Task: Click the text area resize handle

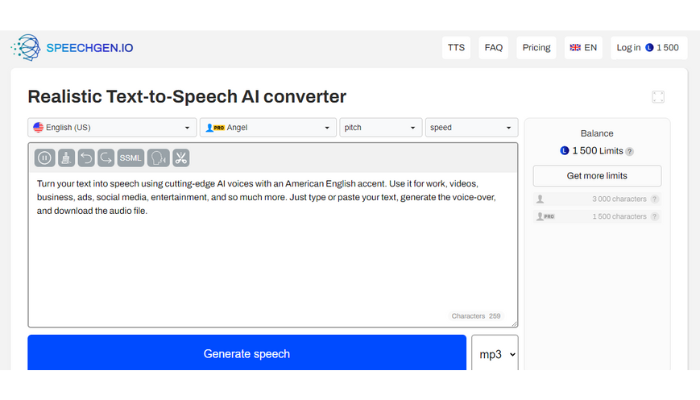Action: tap(514, 324)
